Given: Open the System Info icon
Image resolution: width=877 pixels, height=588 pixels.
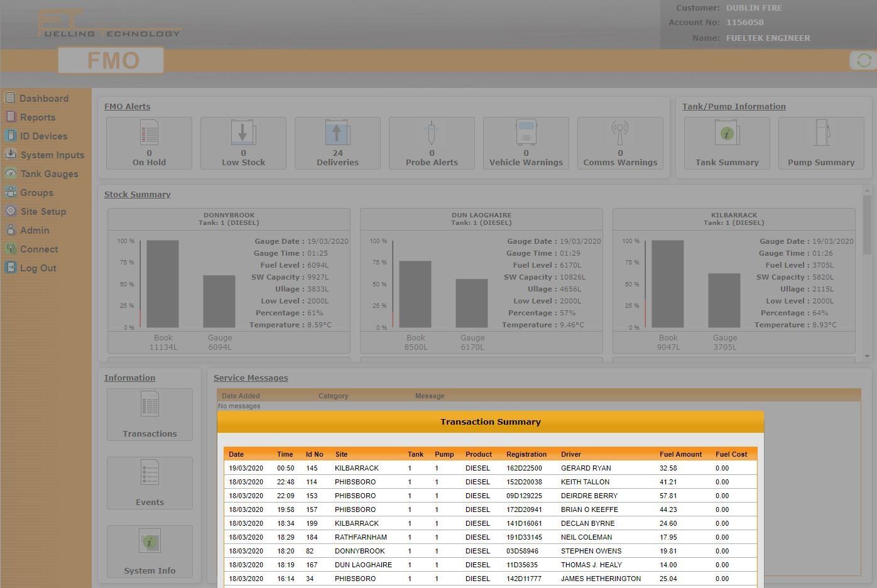Looking at the screenshot, I should (x=150, y=541).
